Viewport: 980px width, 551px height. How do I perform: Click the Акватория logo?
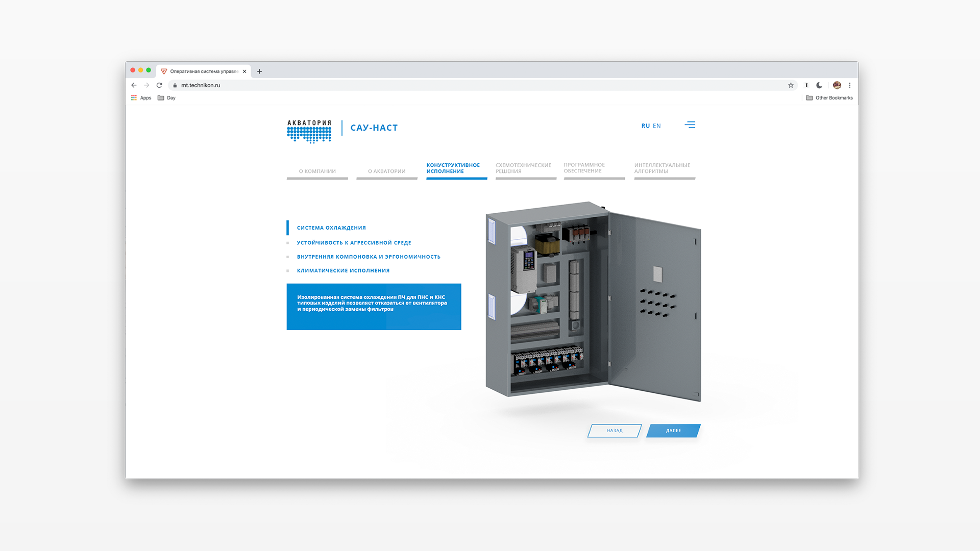click(x=309, y=131)
